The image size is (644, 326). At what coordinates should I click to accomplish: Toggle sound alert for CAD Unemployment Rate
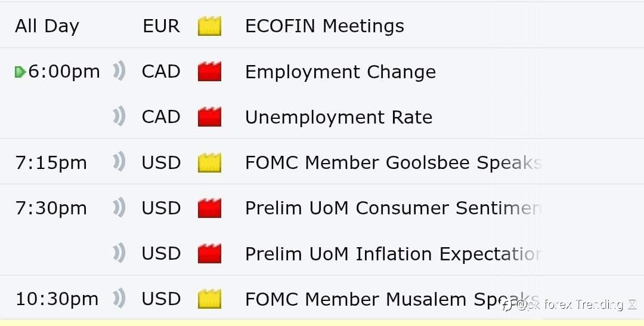[119, 117]
